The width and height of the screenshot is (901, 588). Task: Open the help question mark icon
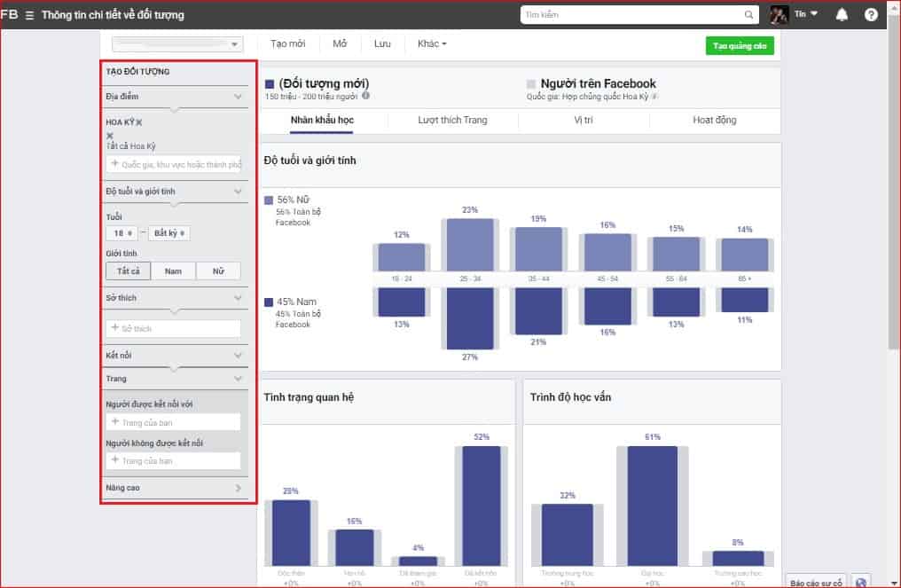871,15
